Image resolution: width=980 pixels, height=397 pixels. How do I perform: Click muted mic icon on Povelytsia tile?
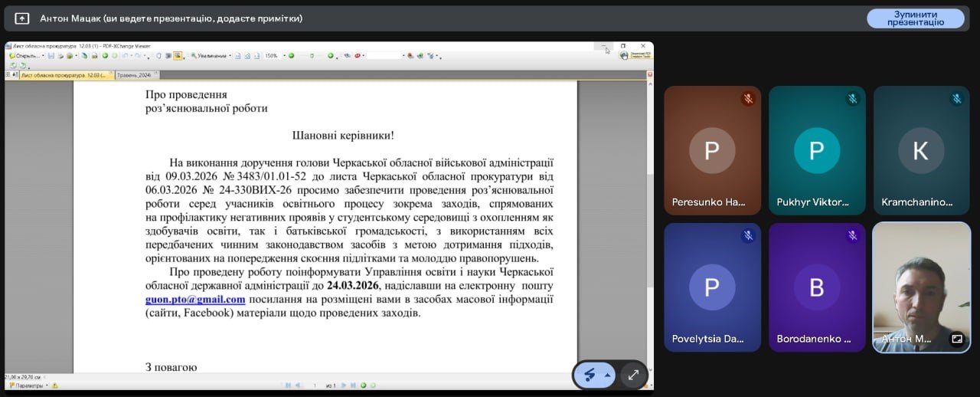[748, 236]
